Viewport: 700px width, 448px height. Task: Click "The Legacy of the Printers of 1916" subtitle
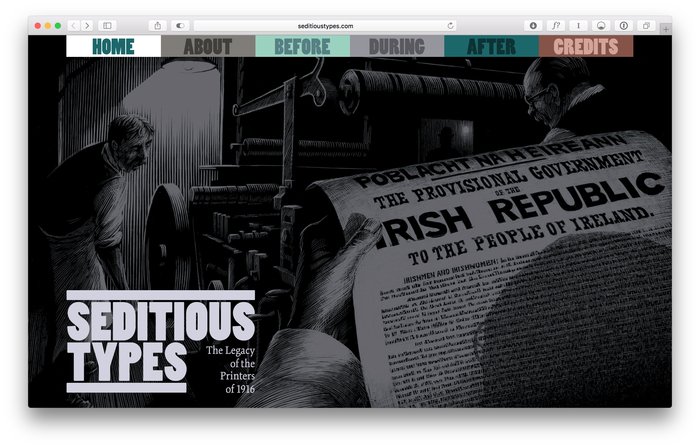pyautogui.click(x=230, y=369)
